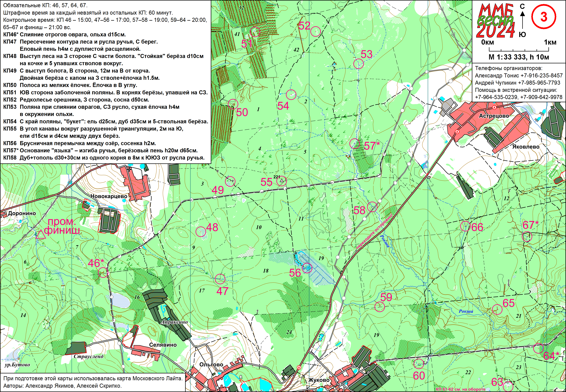Click control point circle beside 57
The width and height of the screenshot is (566, 392).
click(x=355, y=144)
